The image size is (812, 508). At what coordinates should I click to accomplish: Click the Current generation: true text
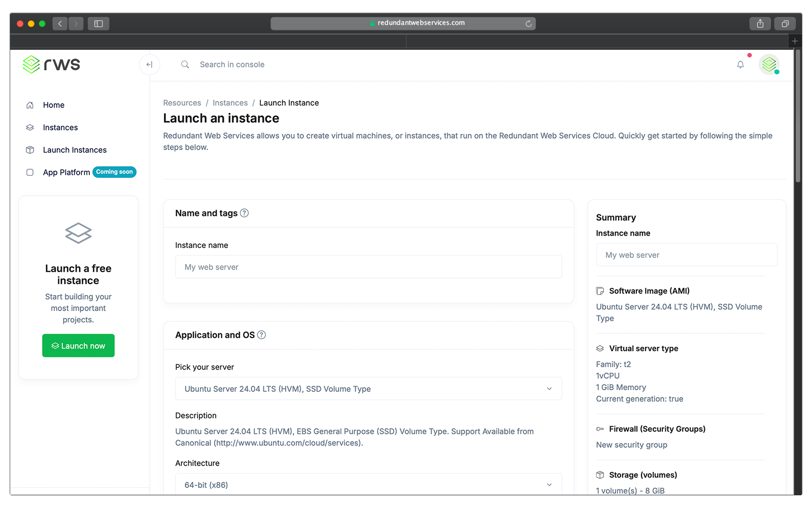(x=639, y=399)
